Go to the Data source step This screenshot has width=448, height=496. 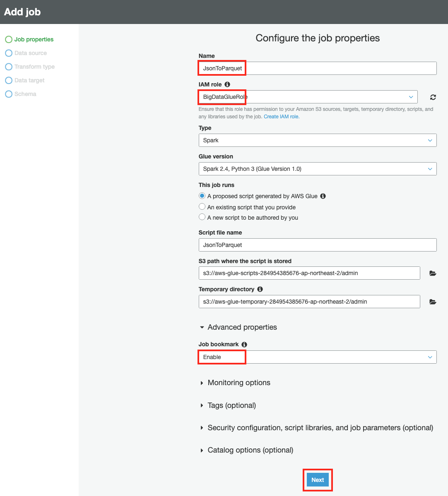30,53
